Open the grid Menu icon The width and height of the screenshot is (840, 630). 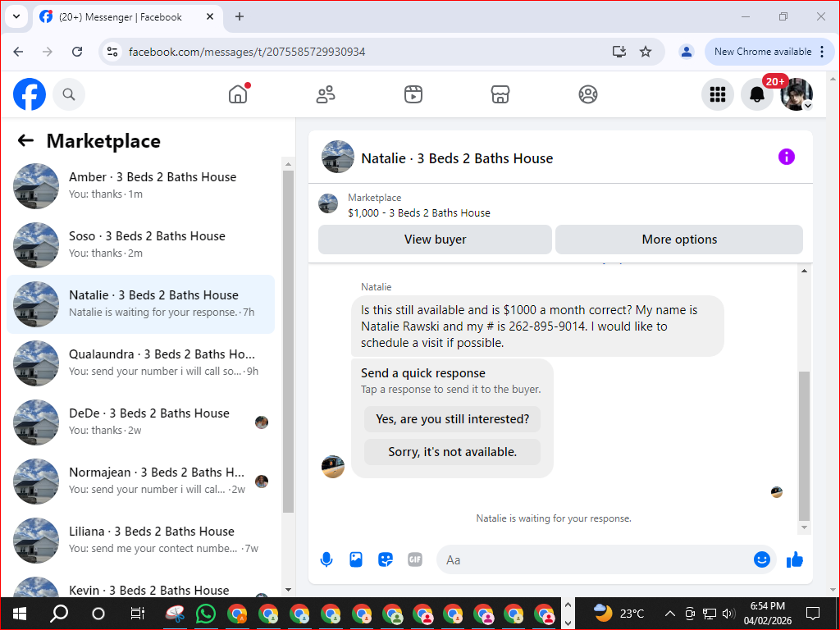717,94
